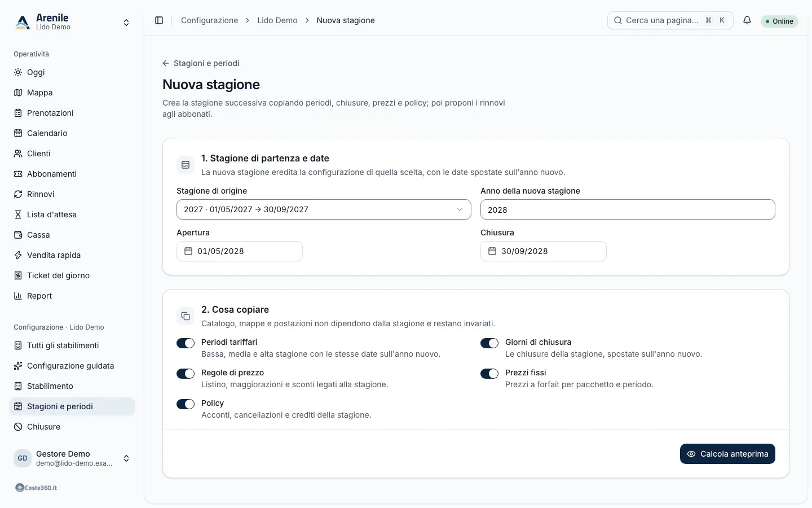Expand the Arenile Lido Demo switcher
812x508 pixels.
click(72, 22)
